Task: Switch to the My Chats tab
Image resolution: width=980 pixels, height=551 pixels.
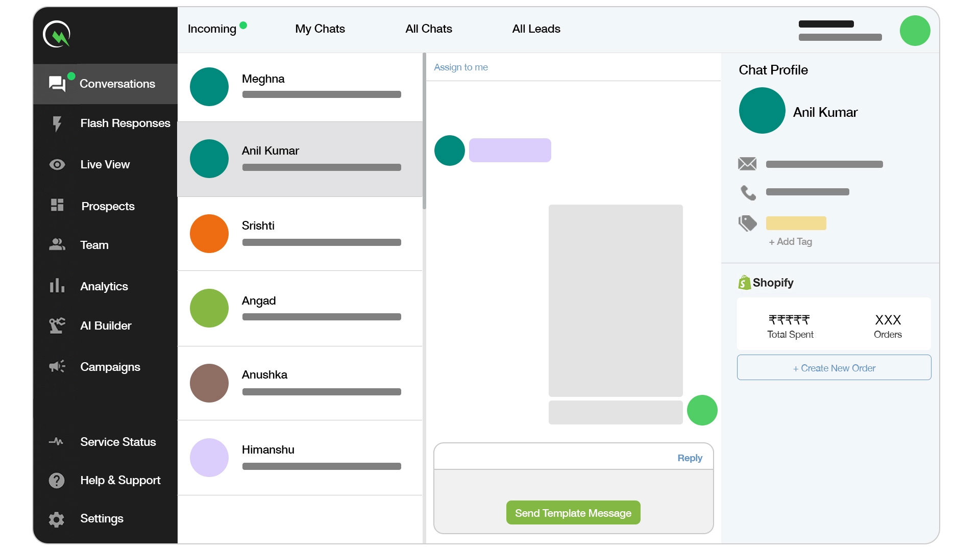Action: tap(320, 29)
